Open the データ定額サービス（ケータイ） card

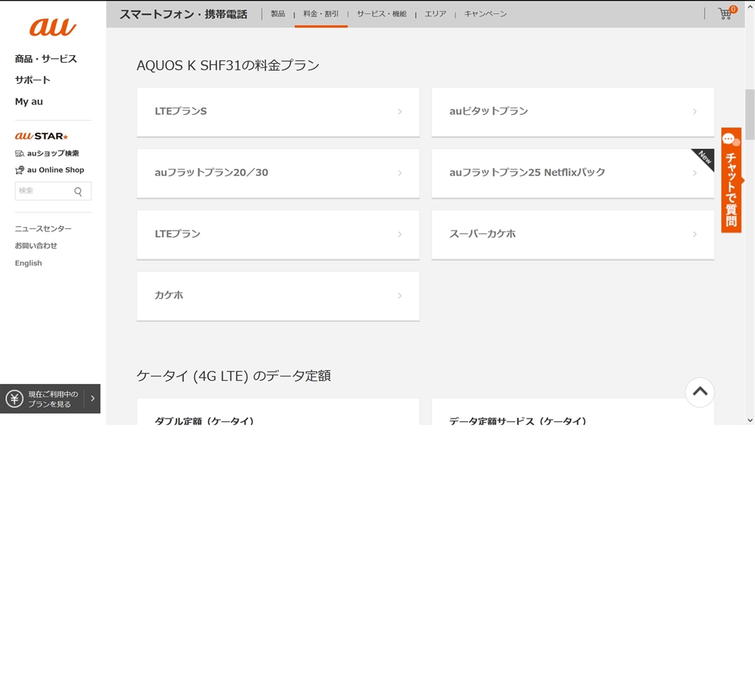tap(573, 411)
